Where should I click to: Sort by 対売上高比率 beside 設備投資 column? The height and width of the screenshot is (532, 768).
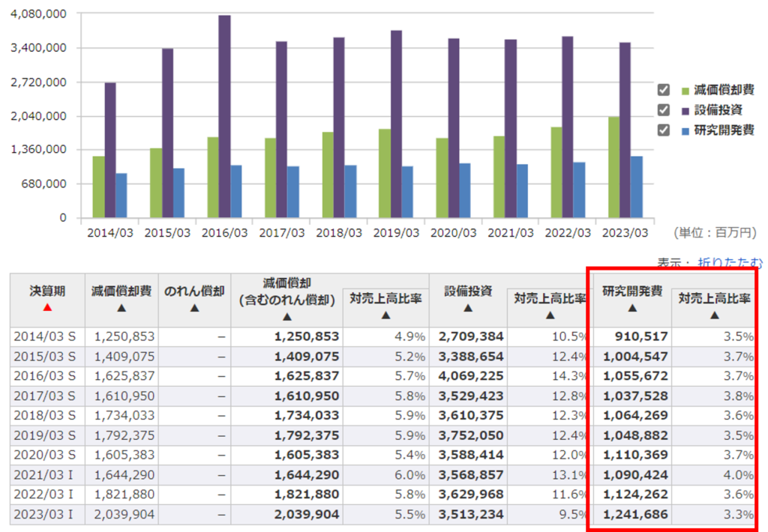tap(550, 315)
